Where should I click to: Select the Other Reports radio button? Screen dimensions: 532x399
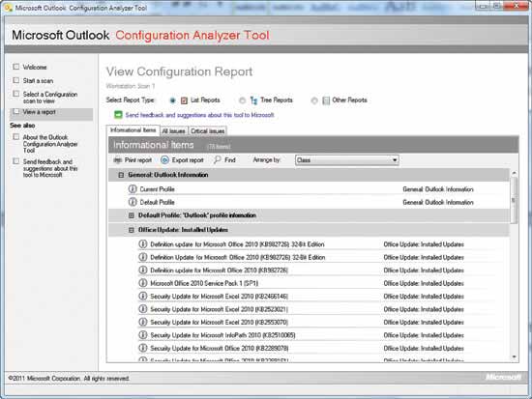pyautogui.click(x=314, y=100)
